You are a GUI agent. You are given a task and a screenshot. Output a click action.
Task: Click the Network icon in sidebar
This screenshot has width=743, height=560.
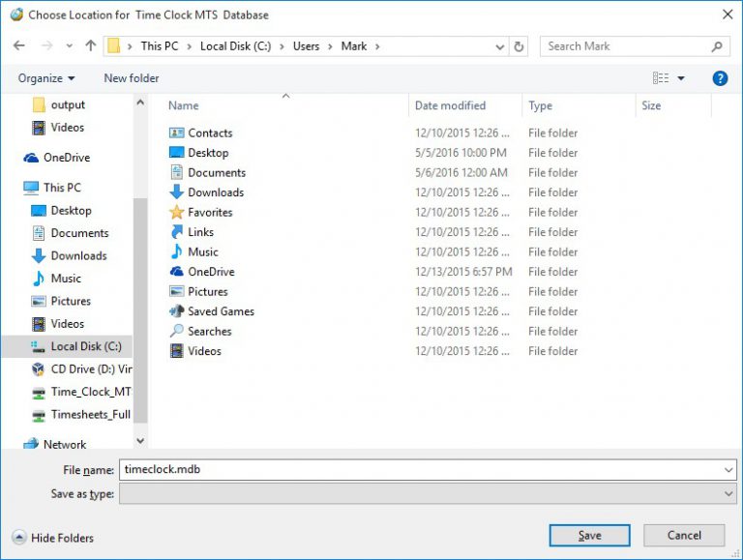(x=31, y=444)
